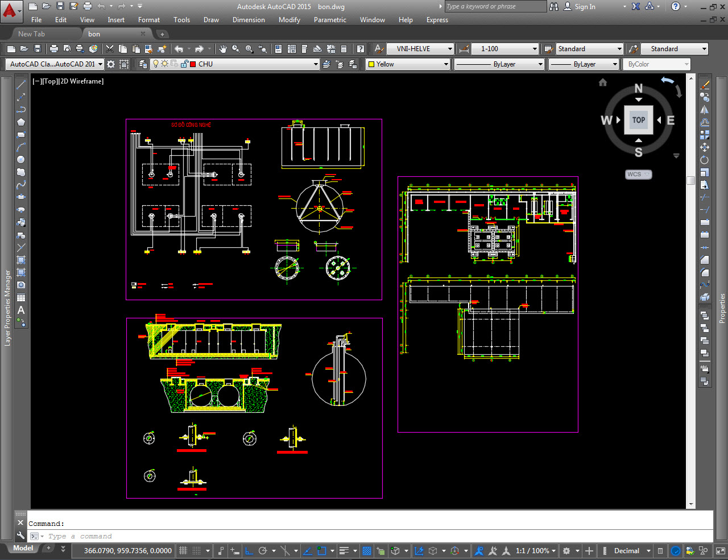Select the Polygon draw tool
The width and height of the screenshot is (728, 560).
(21, 122)
